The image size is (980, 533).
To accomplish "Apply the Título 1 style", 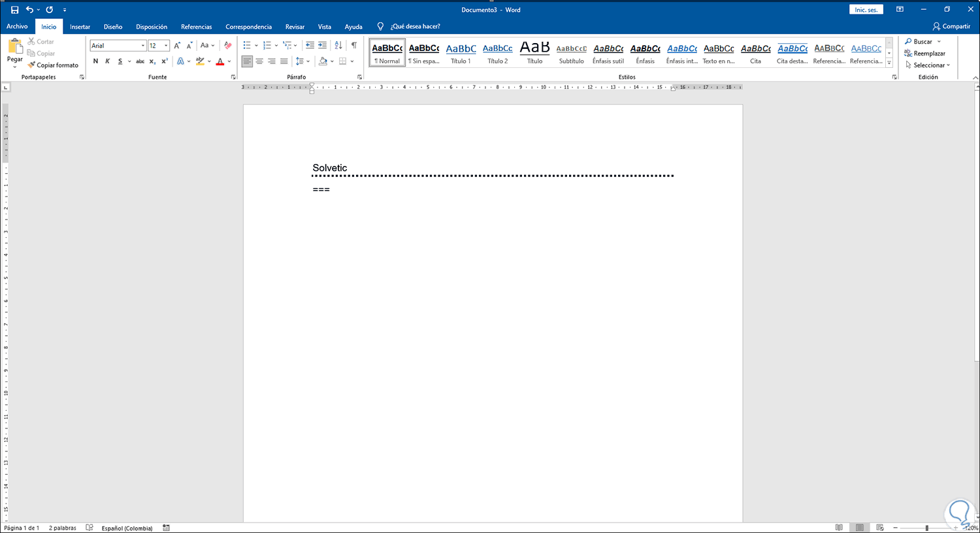I will pos(461,51).
